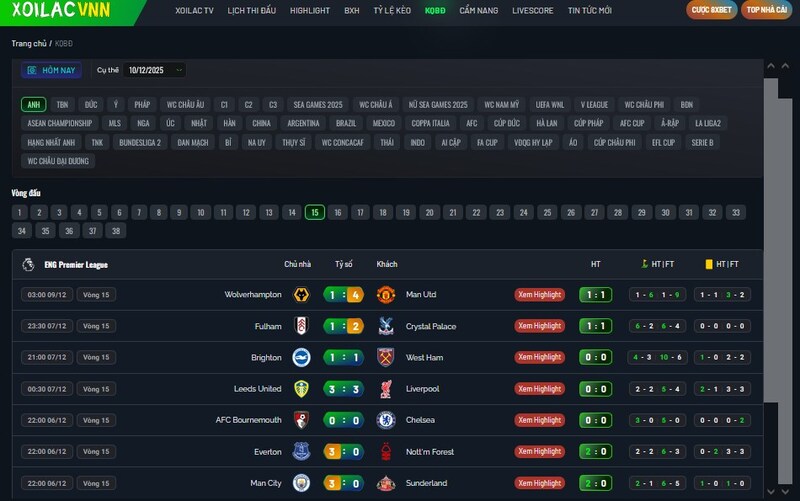Click the Premier League logo icon
This screenshot has height=501, width=800.
[29, 264]
